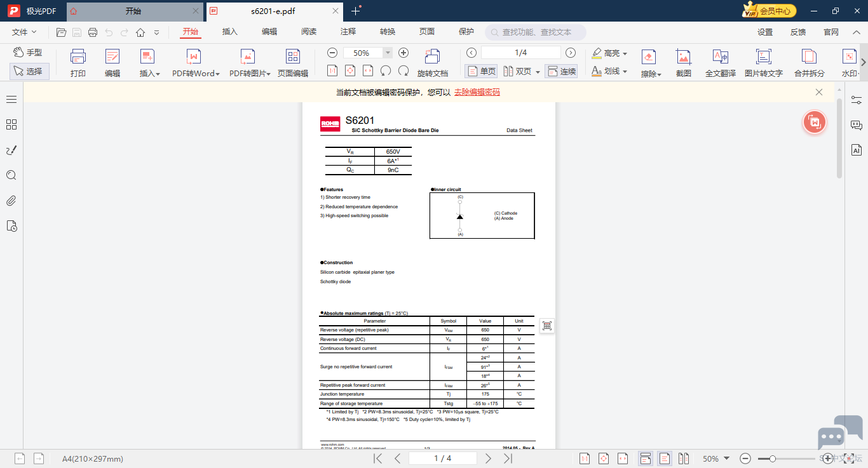Open Page Edit (页面编辑) tool
Viewport: 868px width, 468px height.
tap(292, 64)
